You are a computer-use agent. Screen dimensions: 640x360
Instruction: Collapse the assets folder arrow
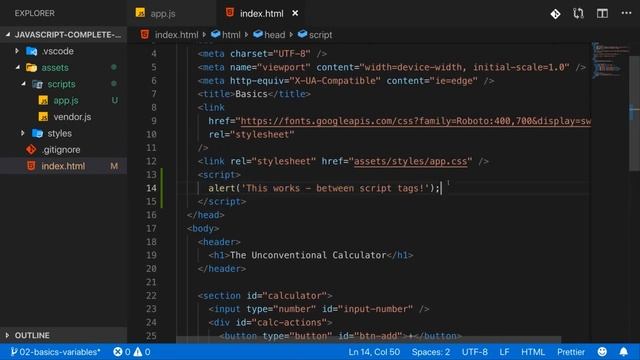18,67
